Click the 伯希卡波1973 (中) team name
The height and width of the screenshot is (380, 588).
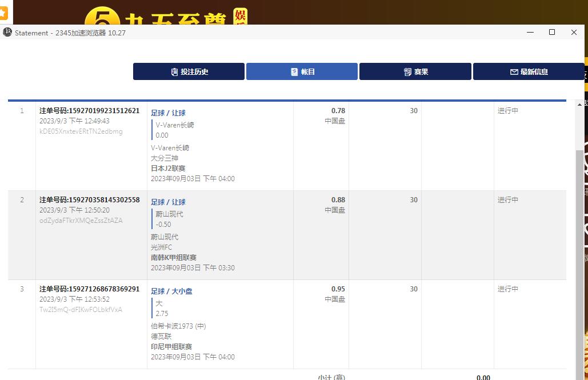(x=178, y=326)
